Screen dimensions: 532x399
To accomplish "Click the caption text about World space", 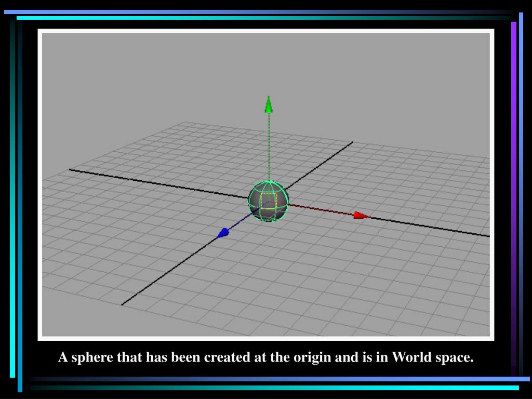I will [265, 357].
